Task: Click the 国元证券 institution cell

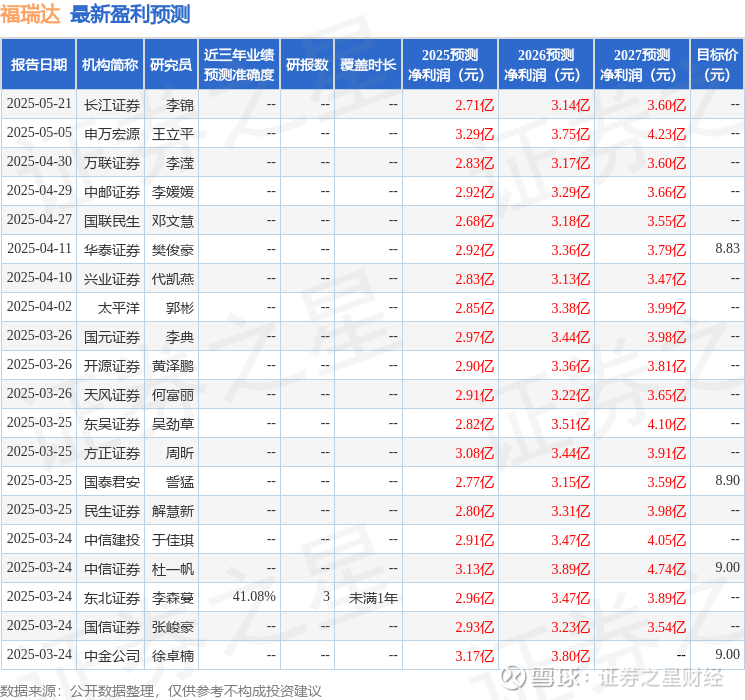Action: [112, 337]
